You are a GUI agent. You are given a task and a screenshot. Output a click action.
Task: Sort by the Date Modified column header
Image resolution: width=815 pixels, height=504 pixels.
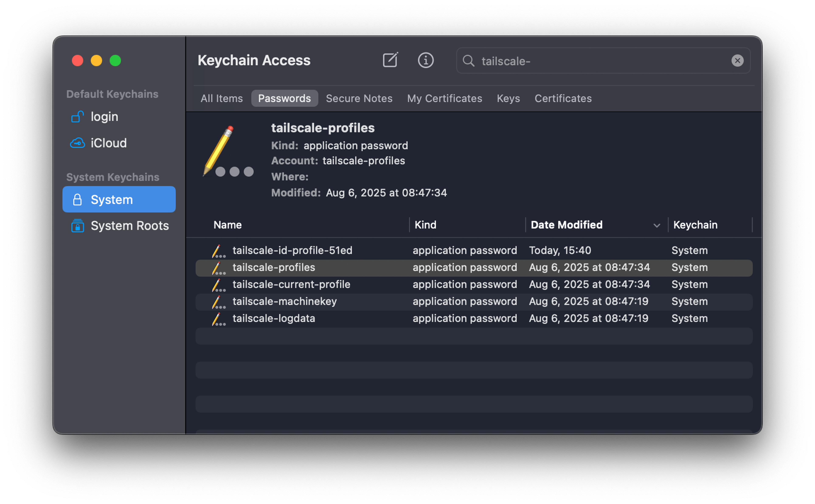(566, 225)
